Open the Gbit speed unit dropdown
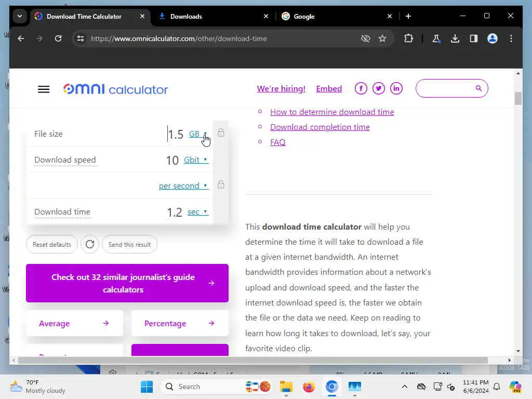Screen dimensions: 532x399 coord(196,160)
